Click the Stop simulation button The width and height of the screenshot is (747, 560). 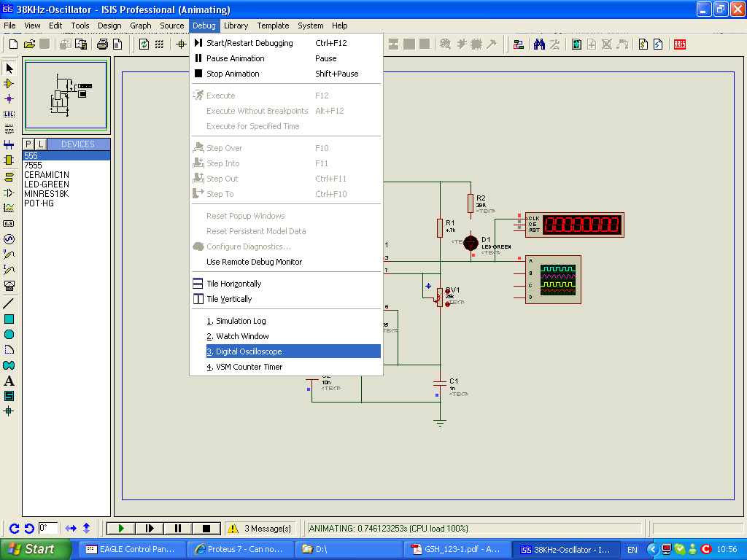(x=206, y=528)
